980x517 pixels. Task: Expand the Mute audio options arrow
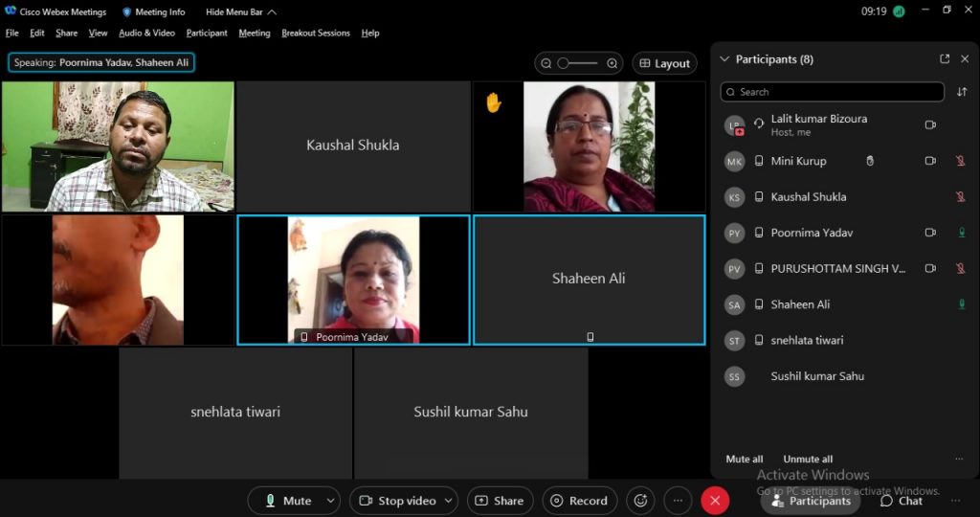tap(331, 500)
